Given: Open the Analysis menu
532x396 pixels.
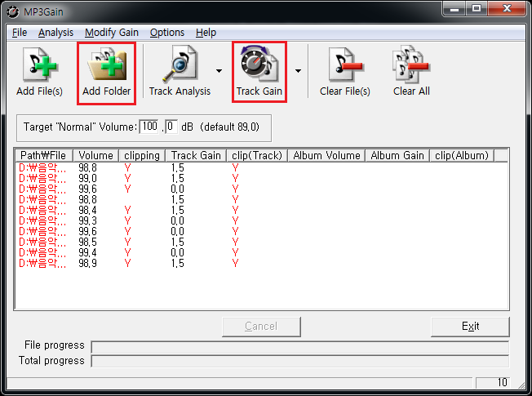Looking at the screenshot, I should (x=55, y=33).
